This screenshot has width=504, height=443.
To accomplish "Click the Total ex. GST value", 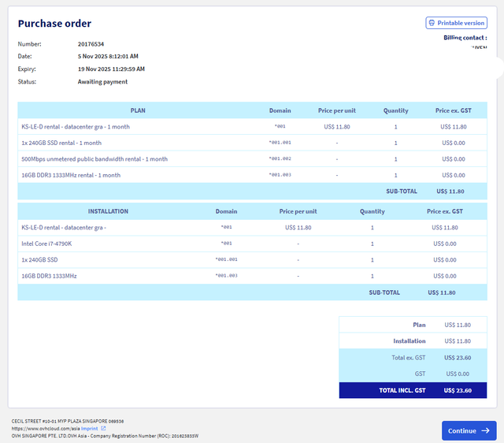I will pyautogui.click(x=458, y=358).
